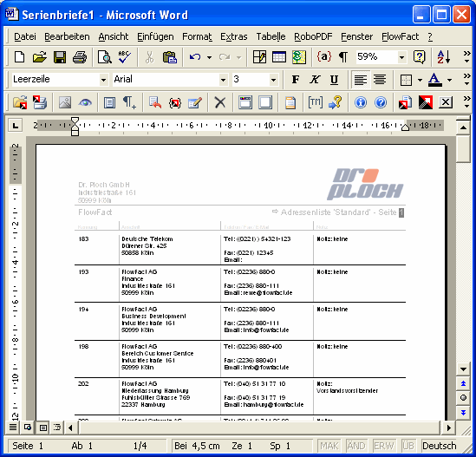Viewport: 476px width, 457px height.
Task: Jump to previous page double arrow
Action: click(x=463, y=383)
